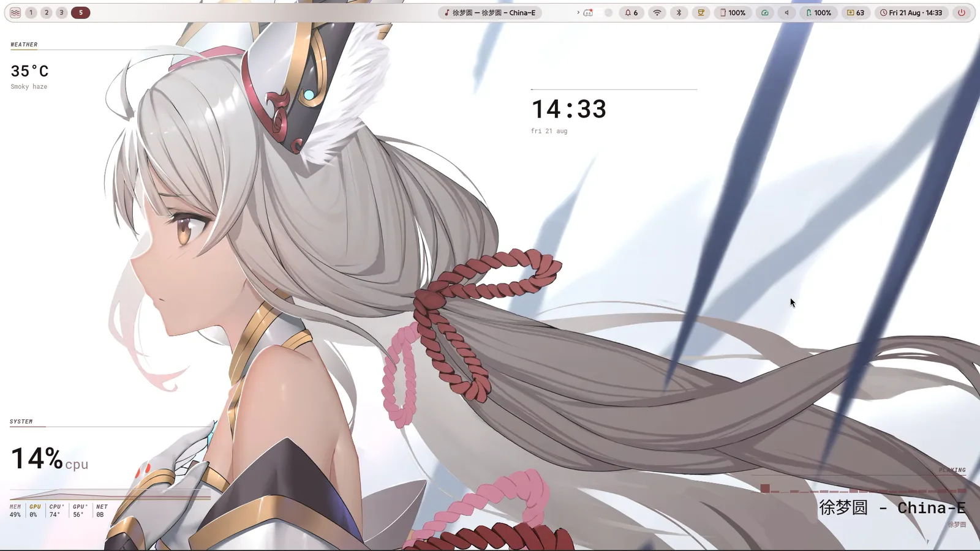The width and height of the screenshot is (980, 551).
Task: Select the active workspace 5 button
Action: [81, 12]
